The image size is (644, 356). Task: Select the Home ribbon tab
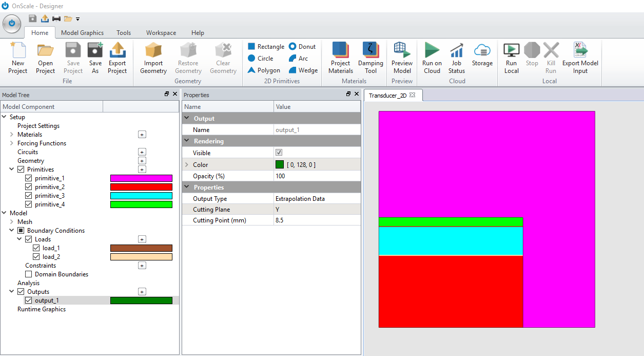point(40,33)
